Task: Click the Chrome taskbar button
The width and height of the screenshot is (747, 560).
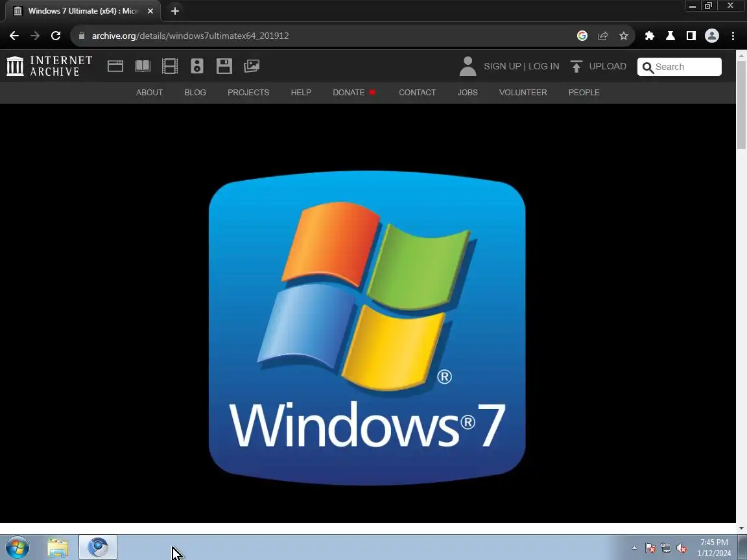Action: point(98,547)
